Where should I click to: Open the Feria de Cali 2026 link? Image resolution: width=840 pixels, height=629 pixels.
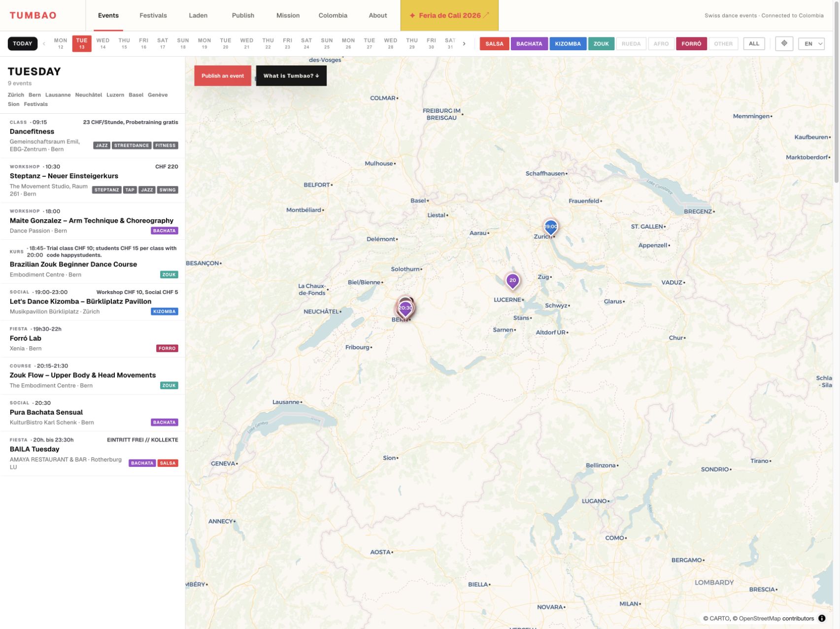tap(449, 15)
